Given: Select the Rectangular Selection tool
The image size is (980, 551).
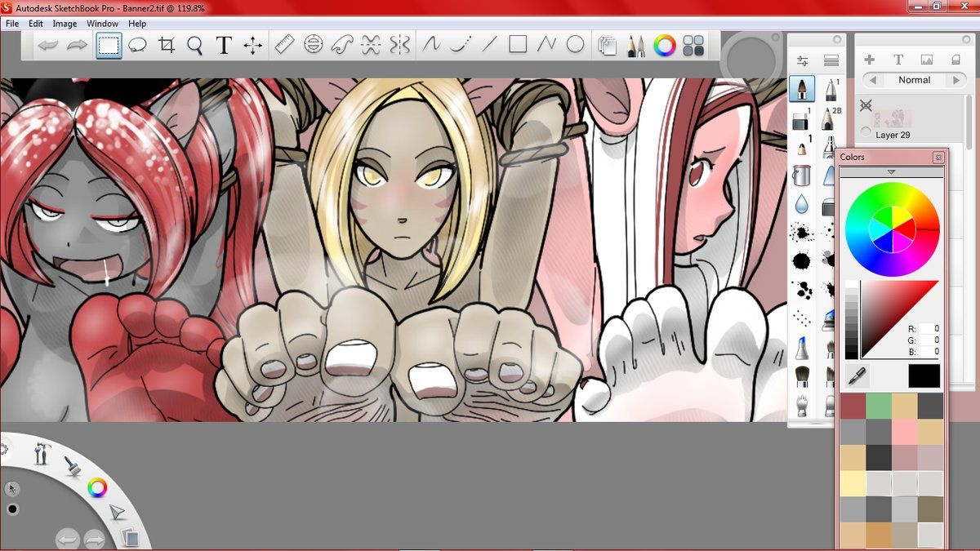Looking at the screenshot, I should (x=108, y=45).
